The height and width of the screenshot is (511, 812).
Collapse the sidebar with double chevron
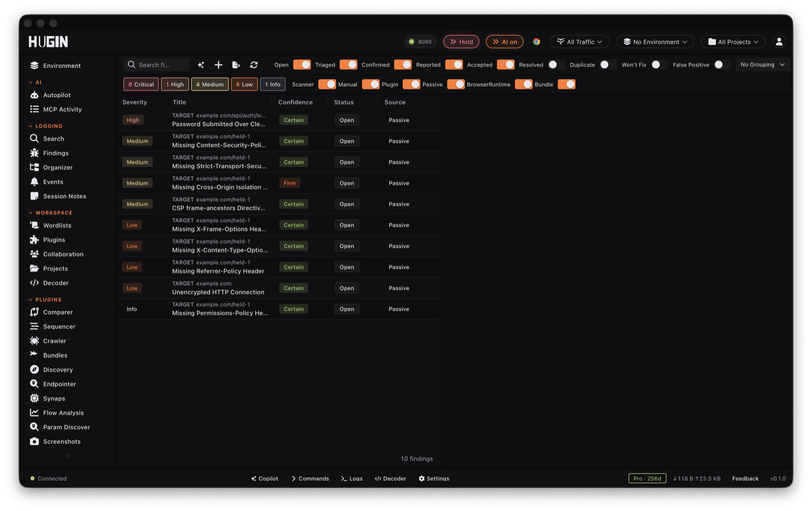[68, 456]
